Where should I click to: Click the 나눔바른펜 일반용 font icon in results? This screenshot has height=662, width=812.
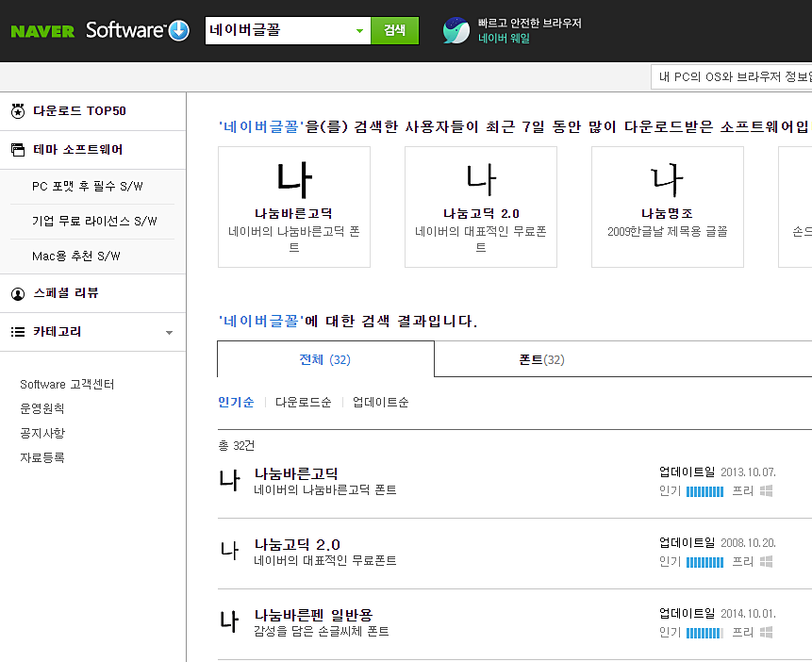tap(229, 621)
